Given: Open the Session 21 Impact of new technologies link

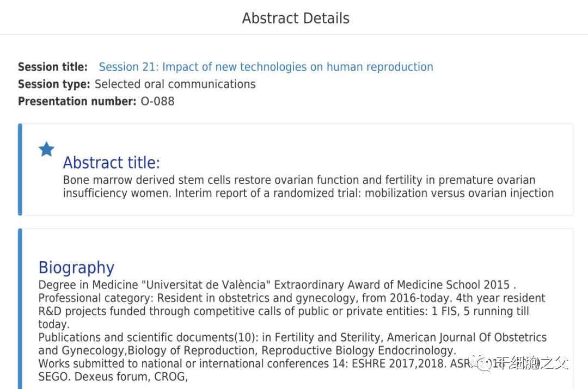Looking at the screenshot, I should (266, 67).
